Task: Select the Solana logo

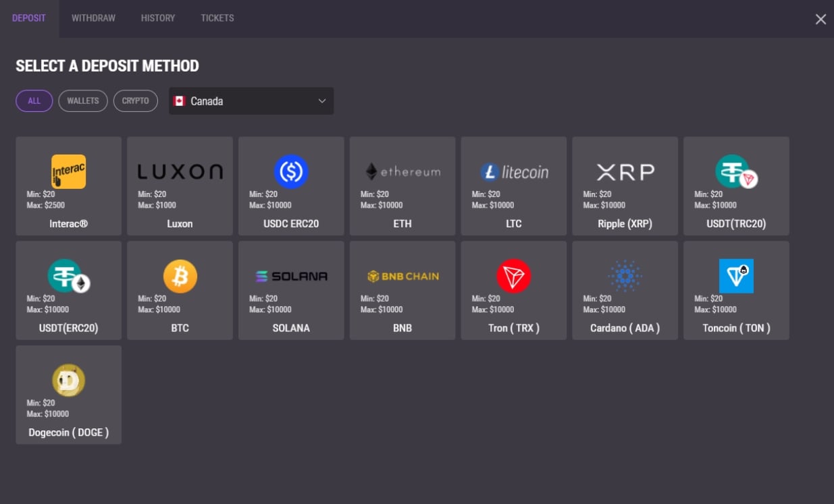Action: click(291, 276)
